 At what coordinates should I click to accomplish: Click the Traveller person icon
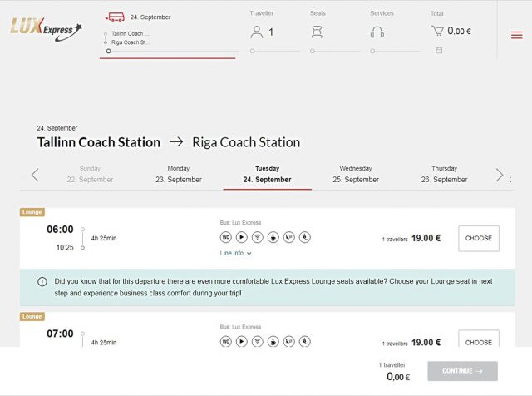[257, 32]
